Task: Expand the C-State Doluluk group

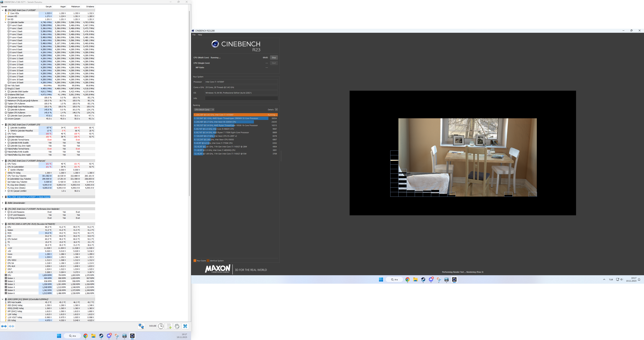Action: click(x=2, y=197)
